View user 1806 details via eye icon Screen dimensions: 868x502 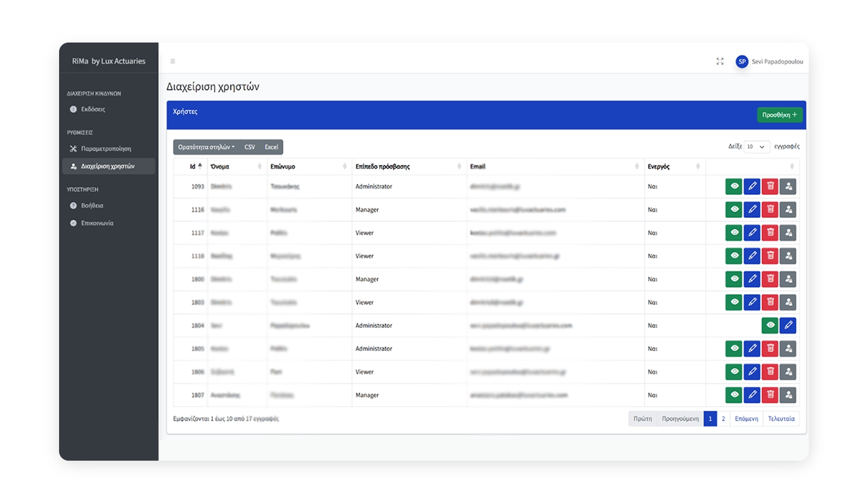[x=734, y=372]
